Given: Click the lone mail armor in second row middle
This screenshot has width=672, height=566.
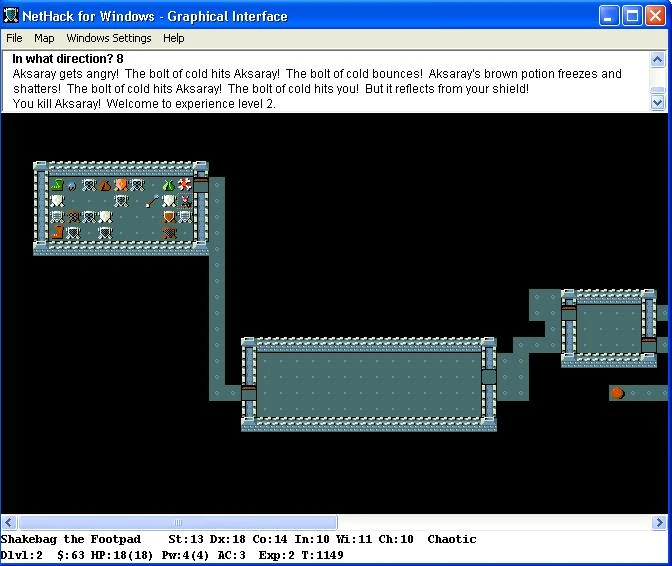Looking at the screenshot, I should (x=121, y=201).
